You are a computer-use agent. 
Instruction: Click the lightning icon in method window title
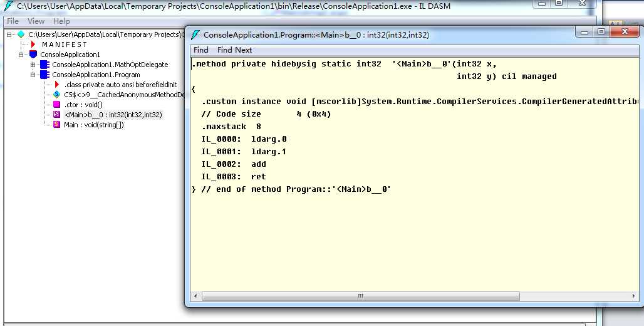click(196, 35)
